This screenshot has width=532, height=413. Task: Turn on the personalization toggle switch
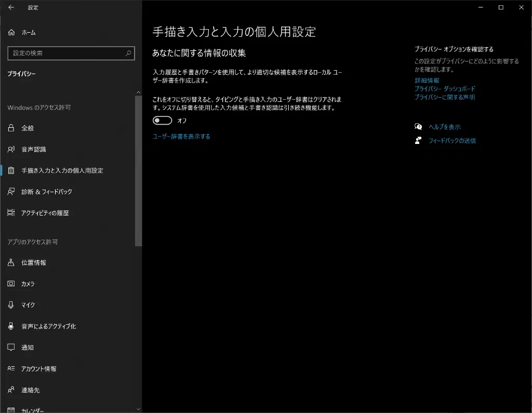(x=162, y=121)
